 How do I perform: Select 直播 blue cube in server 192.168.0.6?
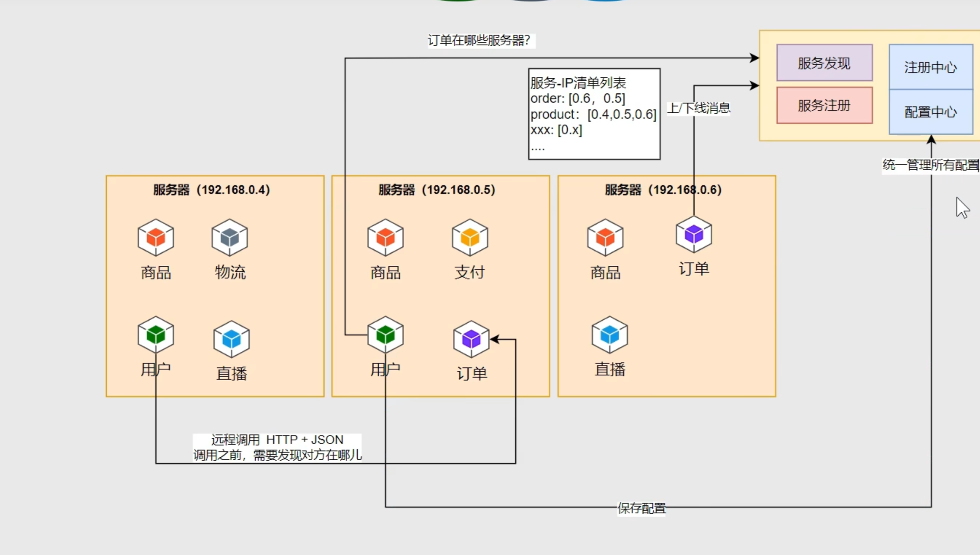(610, 334)
